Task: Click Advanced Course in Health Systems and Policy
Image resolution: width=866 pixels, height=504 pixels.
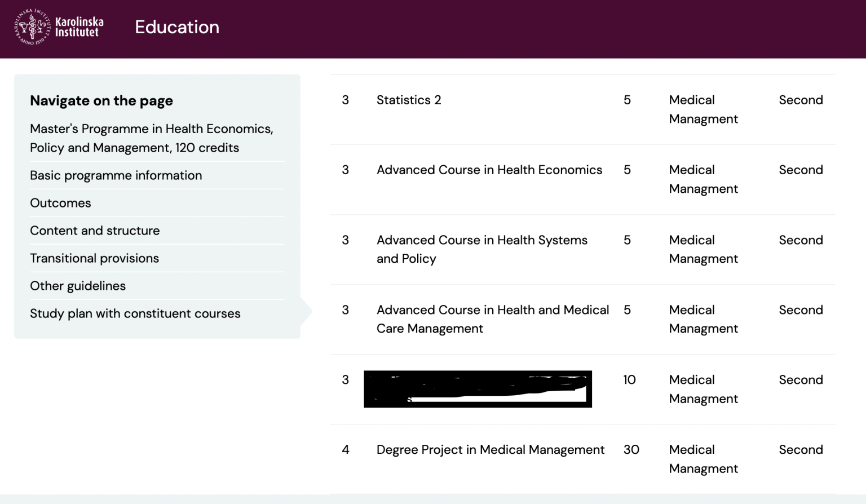Action: [x=481, y=249]
